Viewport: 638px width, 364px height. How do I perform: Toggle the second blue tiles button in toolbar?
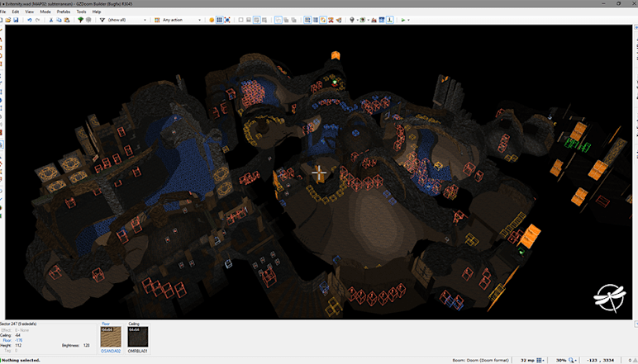(316, 20)
